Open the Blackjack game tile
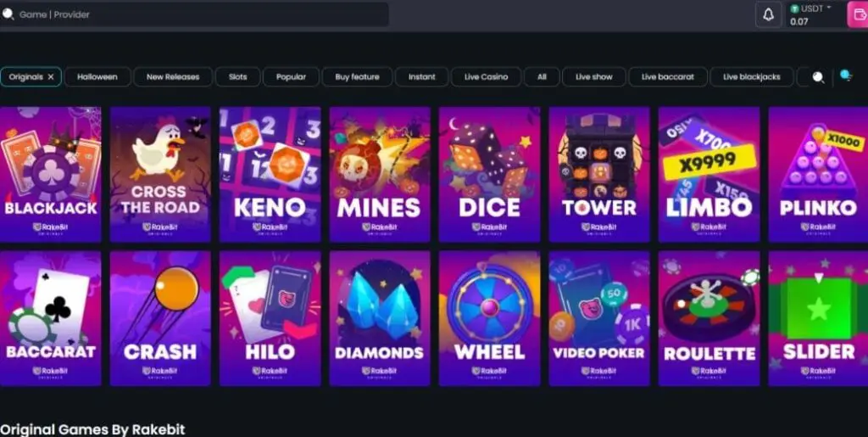The width and height of the screenshot is (868, 437). (x=50, y=175)
